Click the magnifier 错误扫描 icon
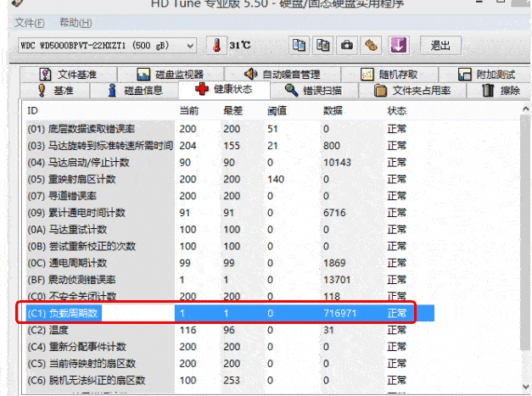This screenshot has height=396, width=532. [x=291, y=90]
